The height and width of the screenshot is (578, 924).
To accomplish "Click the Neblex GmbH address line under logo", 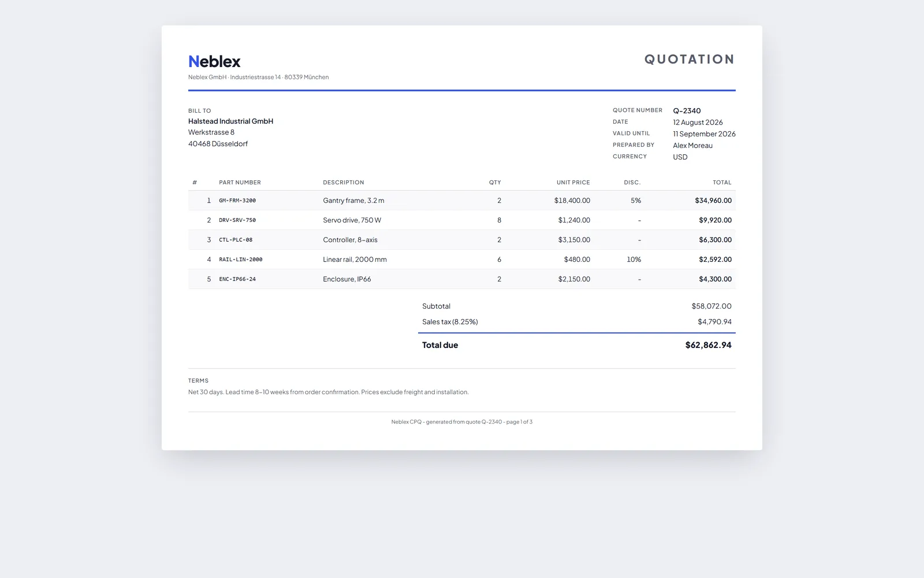I will click(x=258, y=77).
